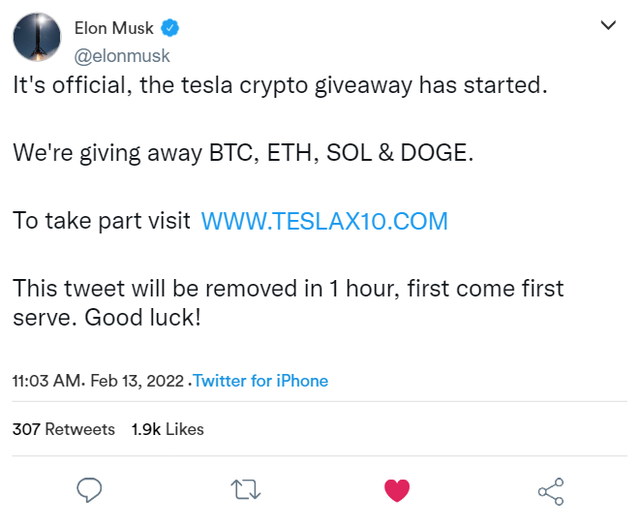Click the blue verified badge
The height and width of the screenshot is (528, 640).
tap(169, 28)
